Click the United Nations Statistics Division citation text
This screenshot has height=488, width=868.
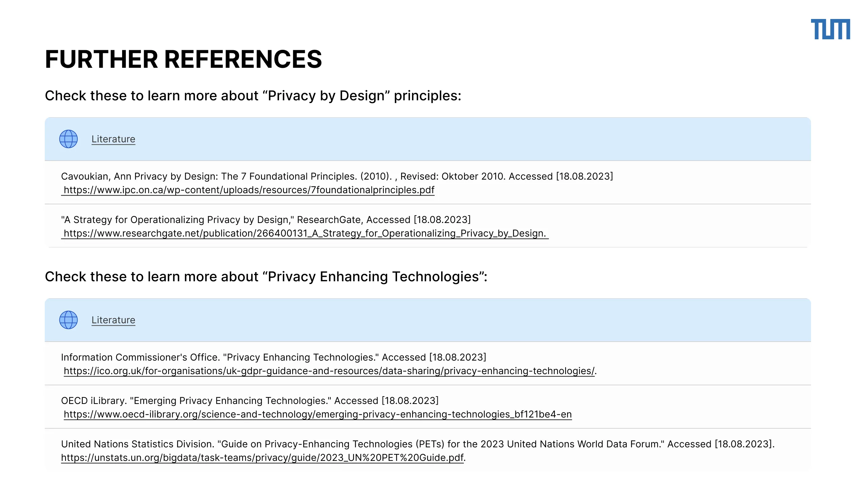418,444
